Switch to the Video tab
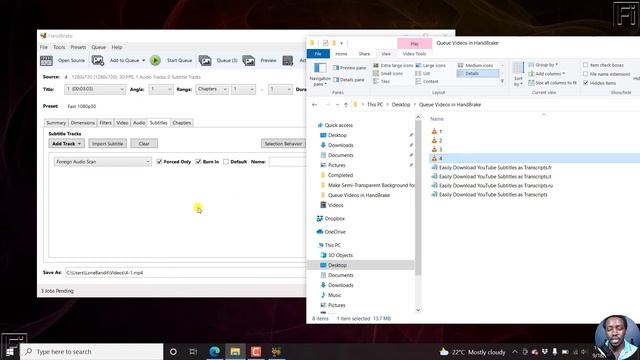 pyautogui.click(x=122, y=123)
